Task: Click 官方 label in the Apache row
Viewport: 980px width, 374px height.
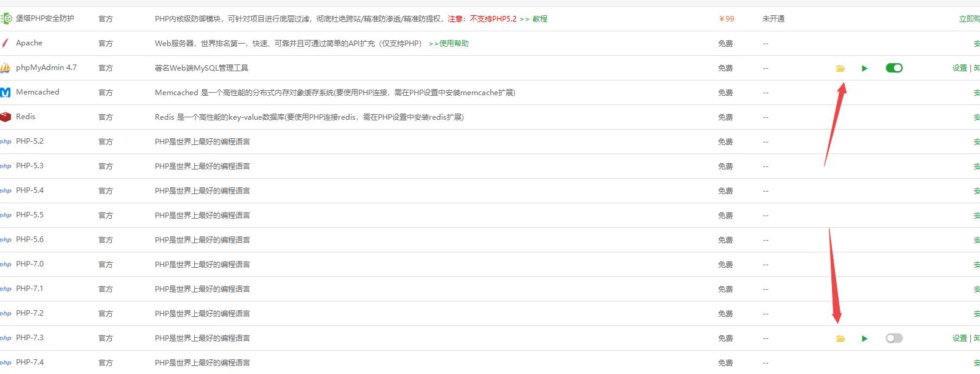Action: 106,44
